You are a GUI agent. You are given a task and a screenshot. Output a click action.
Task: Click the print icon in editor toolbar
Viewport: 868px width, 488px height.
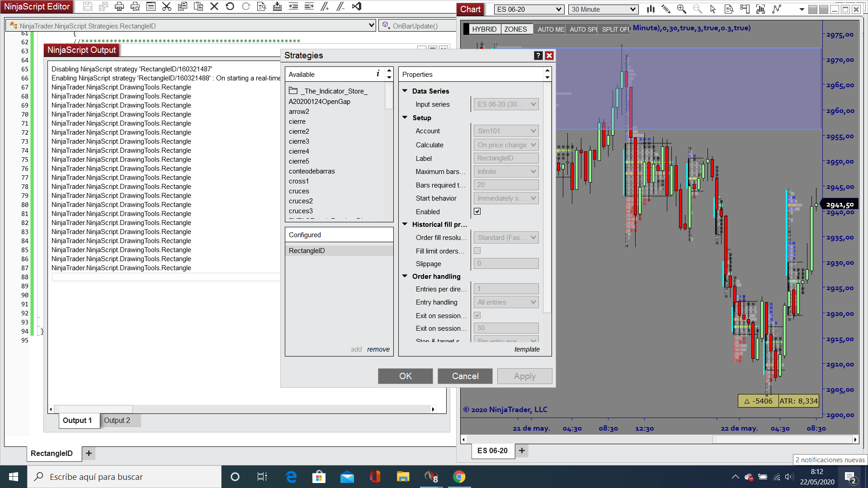pyautogui.click(x=119, y=6)
